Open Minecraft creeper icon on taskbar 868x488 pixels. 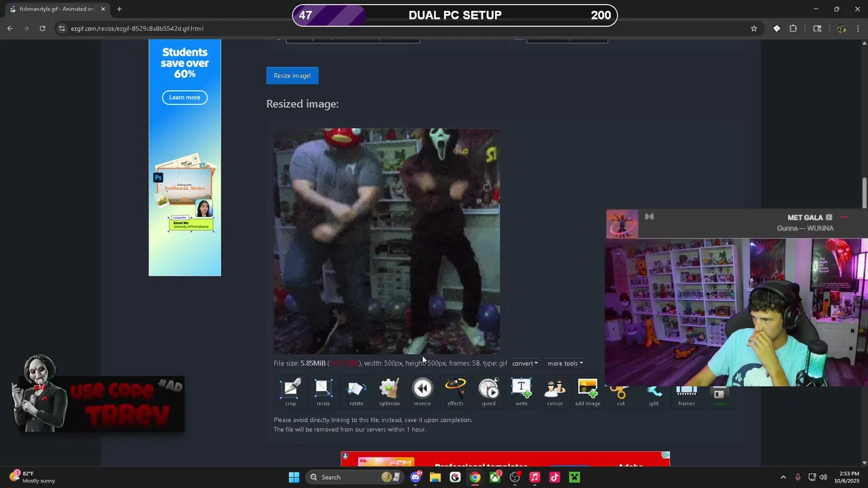pos(574,477)
